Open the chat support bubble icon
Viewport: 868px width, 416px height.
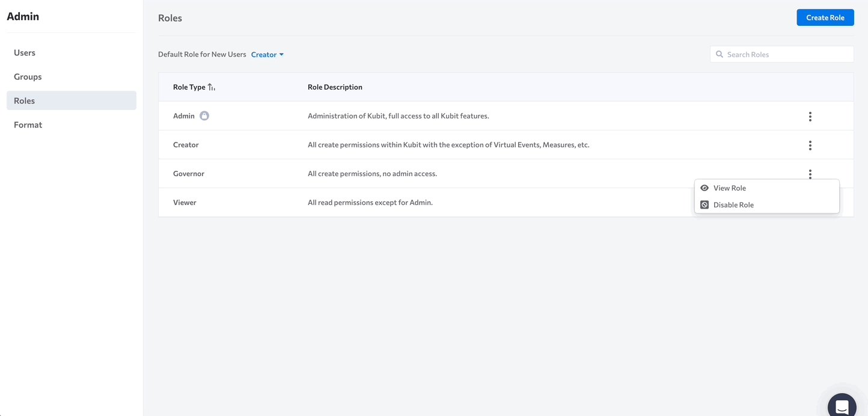click(x=842, y=406)
